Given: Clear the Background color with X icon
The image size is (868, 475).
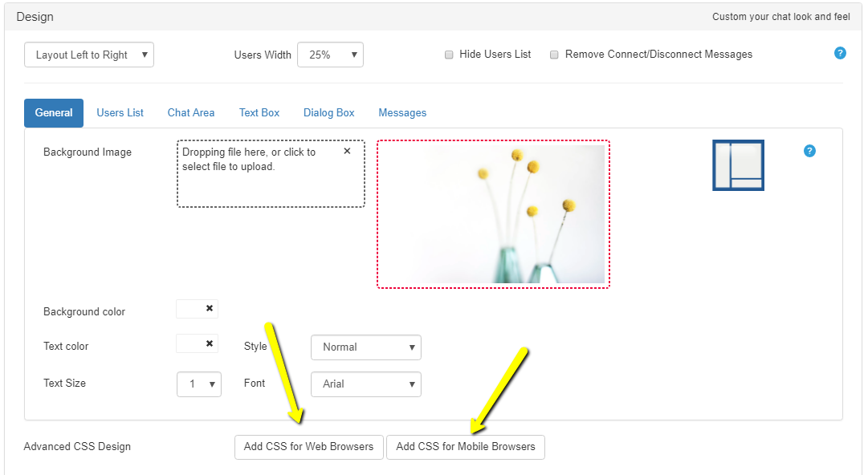Looking at the screenshot, I should click(x=210, y=308).
